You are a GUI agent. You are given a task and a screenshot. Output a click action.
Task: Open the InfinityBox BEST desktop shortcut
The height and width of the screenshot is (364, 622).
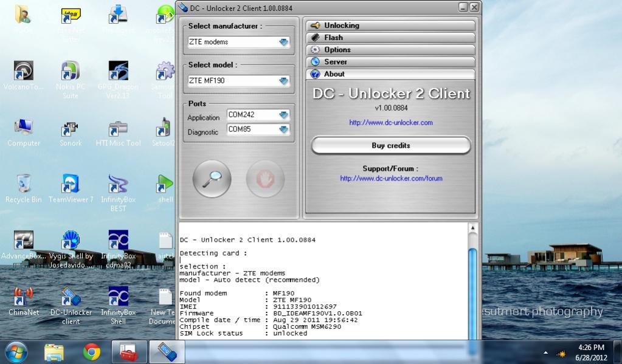point(118,185)
